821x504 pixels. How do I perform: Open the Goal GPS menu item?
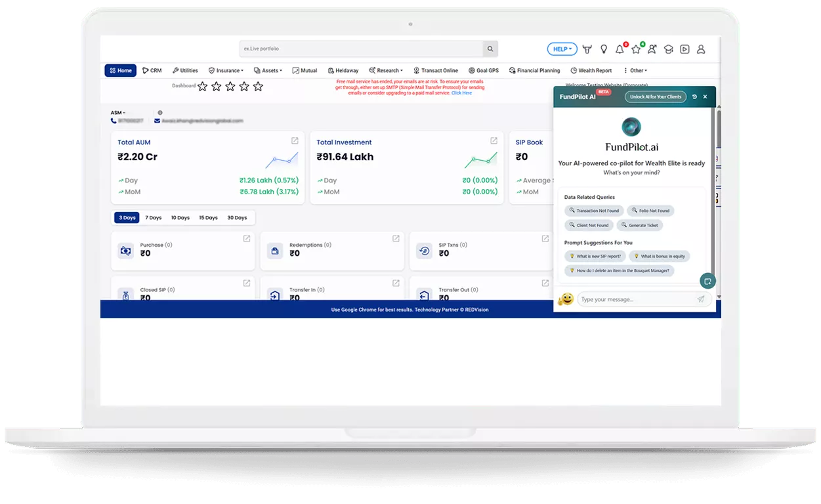(484, 70)
